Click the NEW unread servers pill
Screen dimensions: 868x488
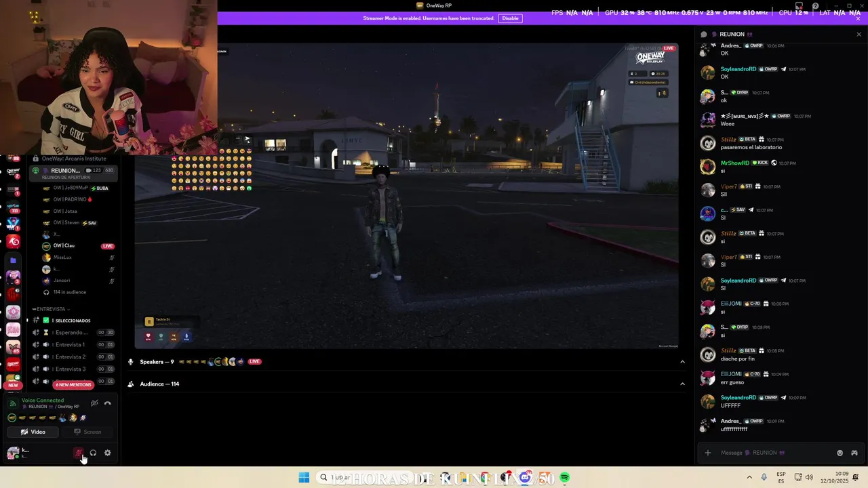(13, 385)
